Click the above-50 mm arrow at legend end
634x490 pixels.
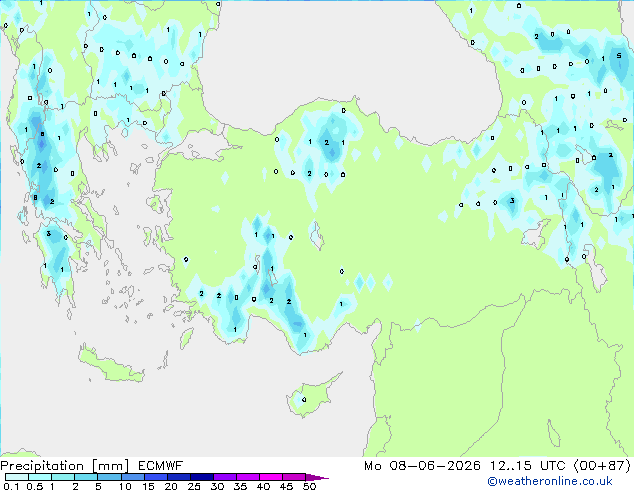pos(317,477)
